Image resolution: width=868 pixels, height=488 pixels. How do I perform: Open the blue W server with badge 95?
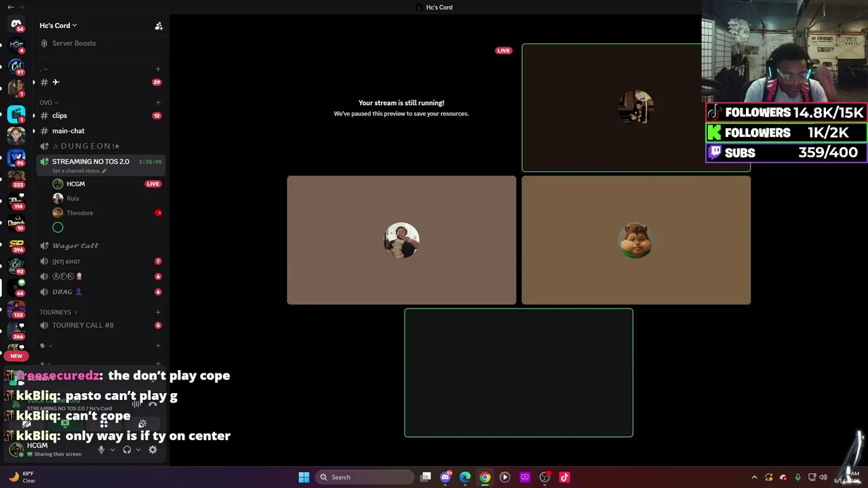[x=16, y=157]
